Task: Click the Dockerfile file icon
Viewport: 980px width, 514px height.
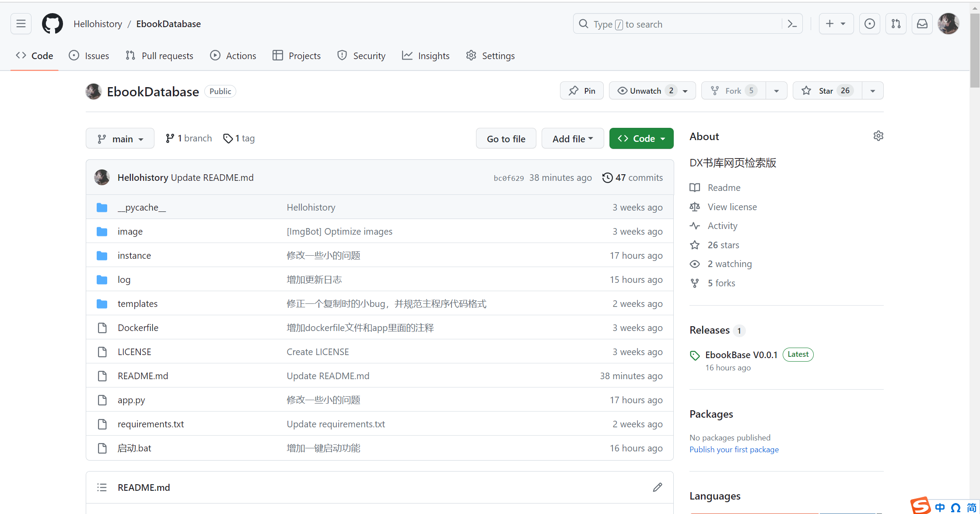Action: [x=102, y=327]
